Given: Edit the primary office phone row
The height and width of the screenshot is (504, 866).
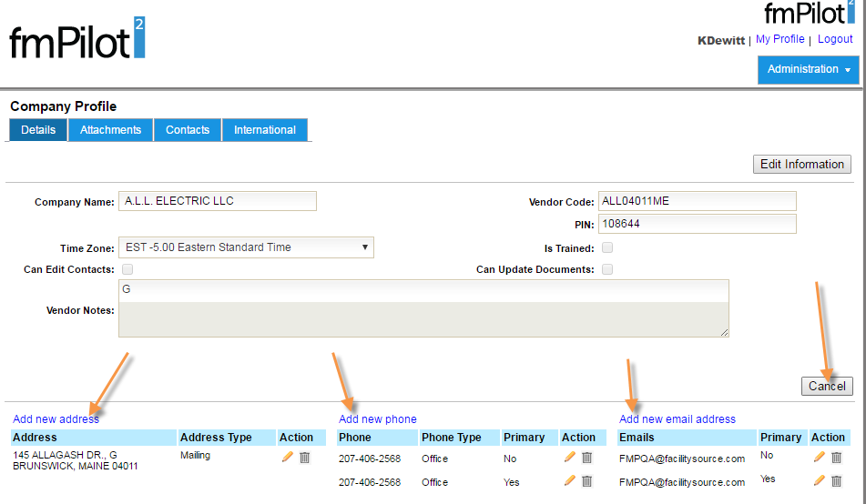Looking at the screenshot, I should (570, 481).
